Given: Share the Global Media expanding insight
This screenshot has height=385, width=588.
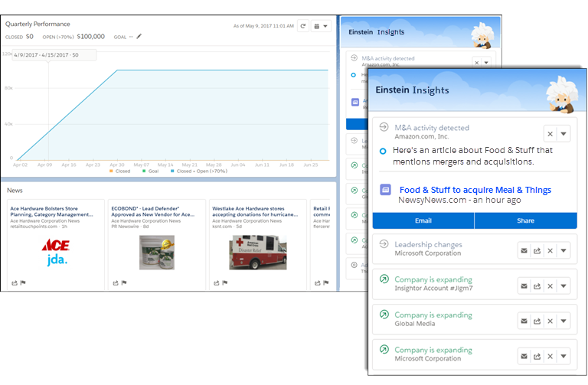Looking at the screenshot, I should (537, 321).
